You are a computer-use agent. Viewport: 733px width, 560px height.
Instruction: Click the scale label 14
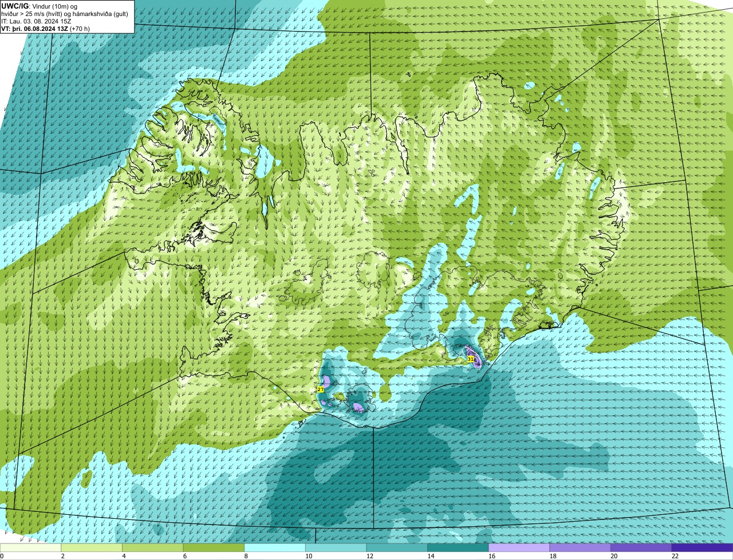pyautogui.click(x=431, y=556)
